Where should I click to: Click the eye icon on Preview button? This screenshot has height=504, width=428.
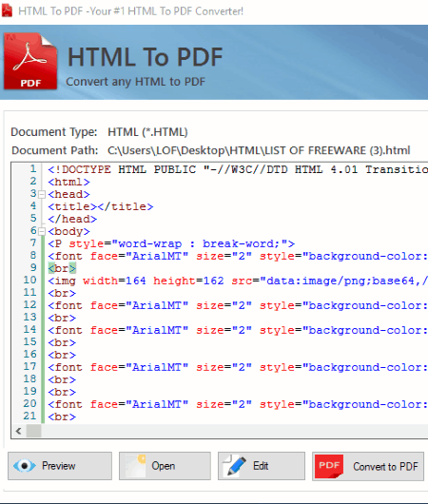(x=25, y=466)
